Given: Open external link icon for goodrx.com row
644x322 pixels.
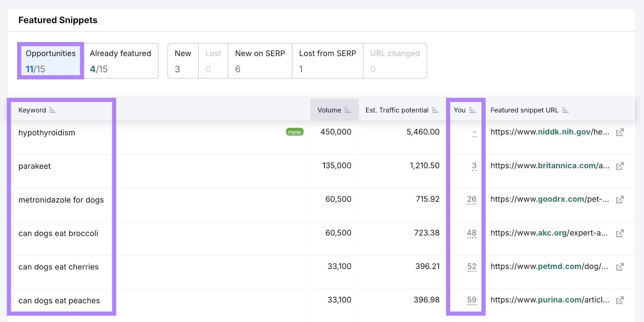Looking at the screenshot, I should tap(620, 200).
